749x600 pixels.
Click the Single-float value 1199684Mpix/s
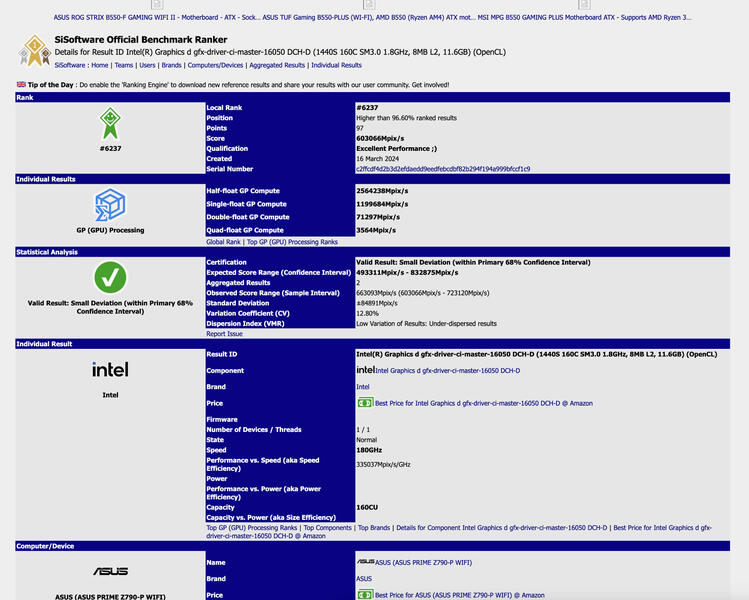coord(382,204)
